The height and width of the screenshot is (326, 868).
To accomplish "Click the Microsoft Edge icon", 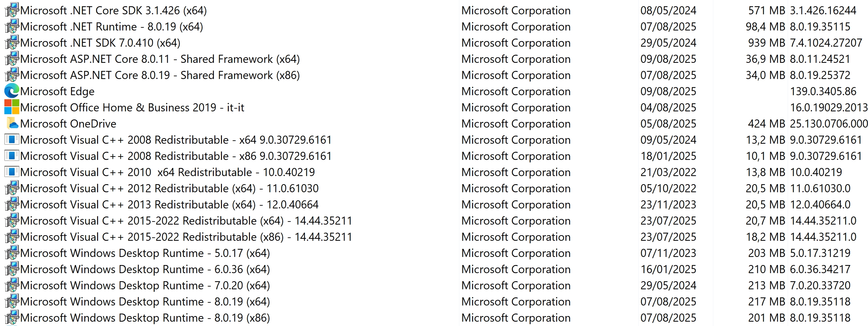I will 12,91.
